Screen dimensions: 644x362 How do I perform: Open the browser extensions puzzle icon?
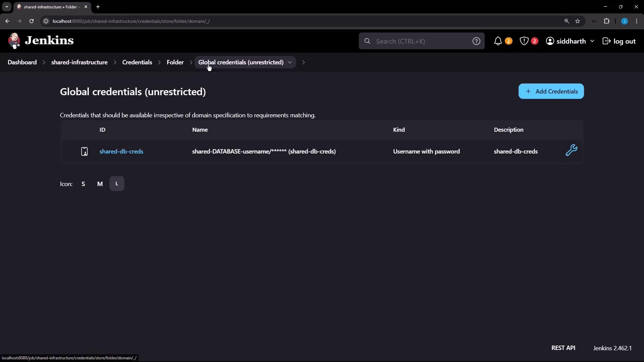pyautogui.click(x=607, y=21)
